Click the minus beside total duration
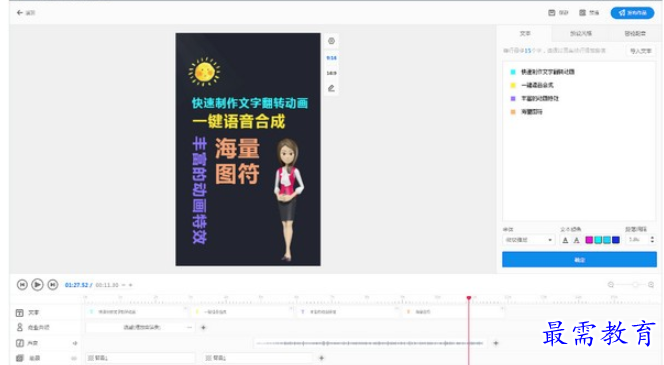The width and height of the screenshot is (664, 365). 123,285
